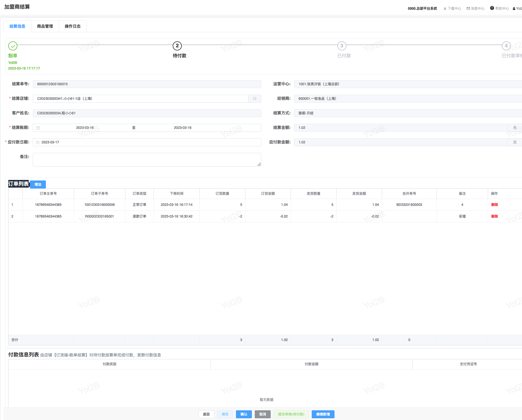Switch to the 结算信息 tab
The height and width of the screenshot is (420, 522).
(x=17, y=26)
